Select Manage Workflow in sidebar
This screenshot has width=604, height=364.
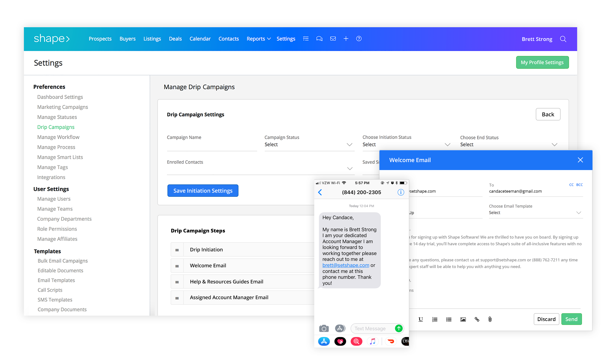point(58,137)
